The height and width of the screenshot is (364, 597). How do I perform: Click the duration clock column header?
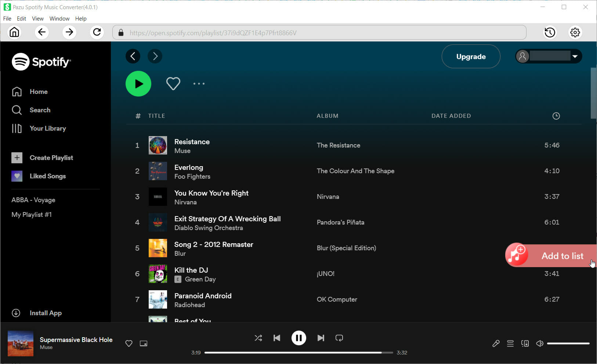pyautogui.click(x=556, y=116)
